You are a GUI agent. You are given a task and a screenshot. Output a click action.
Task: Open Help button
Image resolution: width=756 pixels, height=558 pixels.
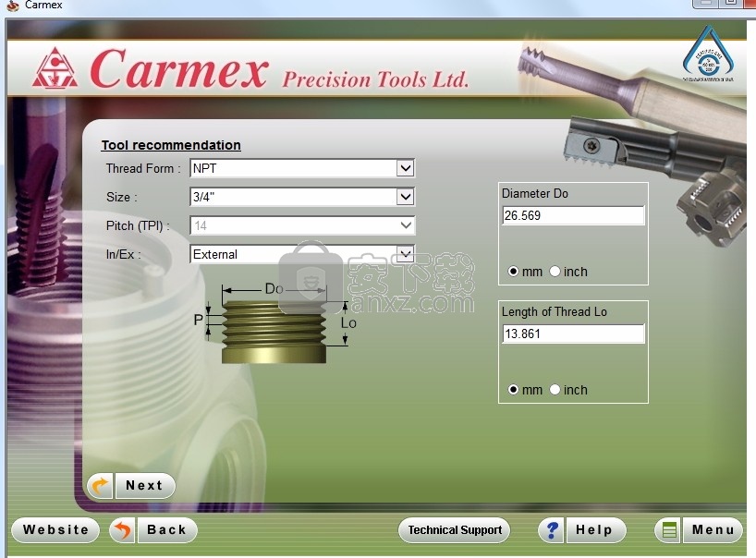(596, 530)
